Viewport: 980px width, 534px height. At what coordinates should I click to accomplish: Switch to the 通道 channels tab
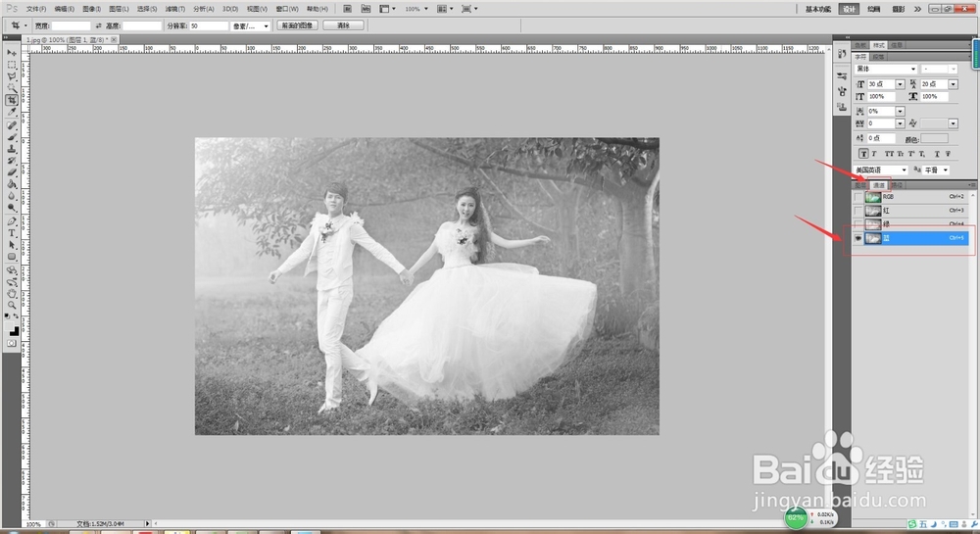coord(879,185)
